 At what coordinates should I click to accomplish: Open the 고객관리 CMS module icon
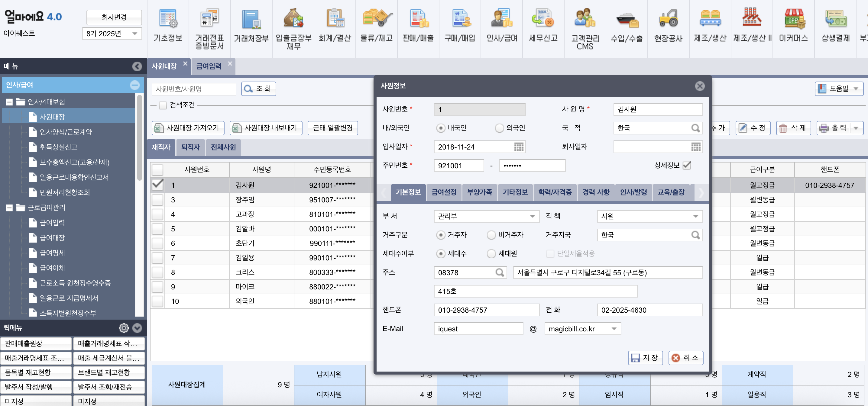pos(585,25)
